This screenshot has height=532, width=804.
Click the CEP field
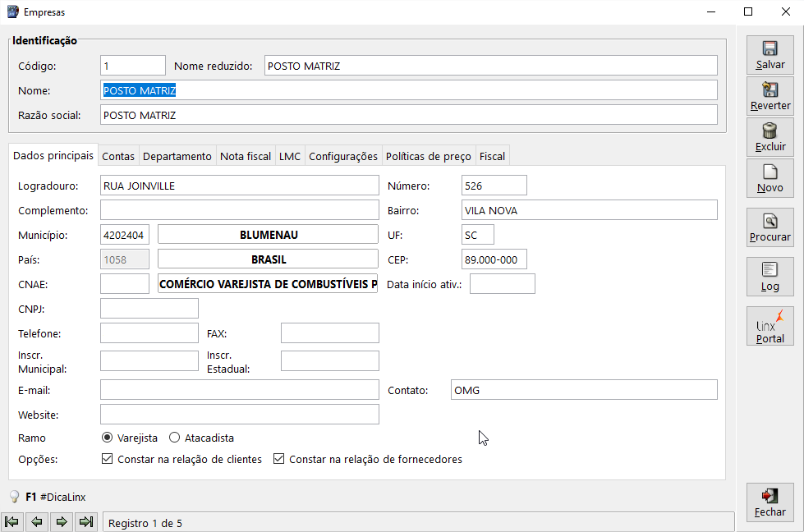point(494,259)
